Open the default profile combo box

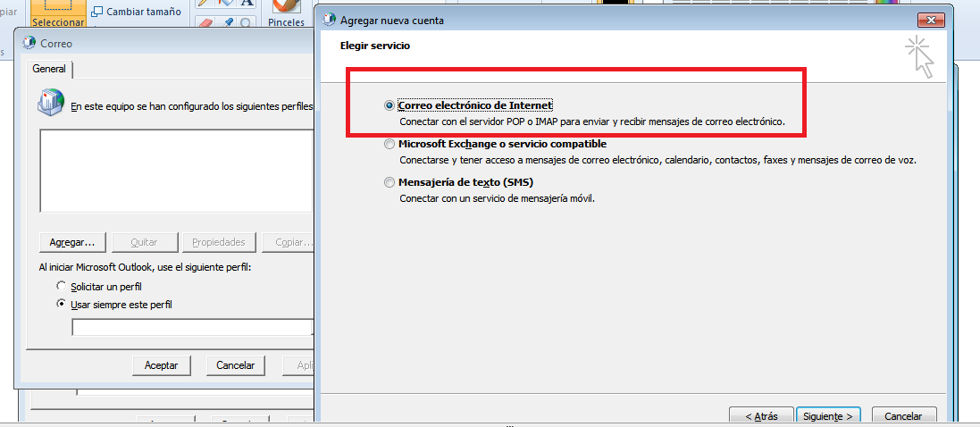click(x=192, y=328)
